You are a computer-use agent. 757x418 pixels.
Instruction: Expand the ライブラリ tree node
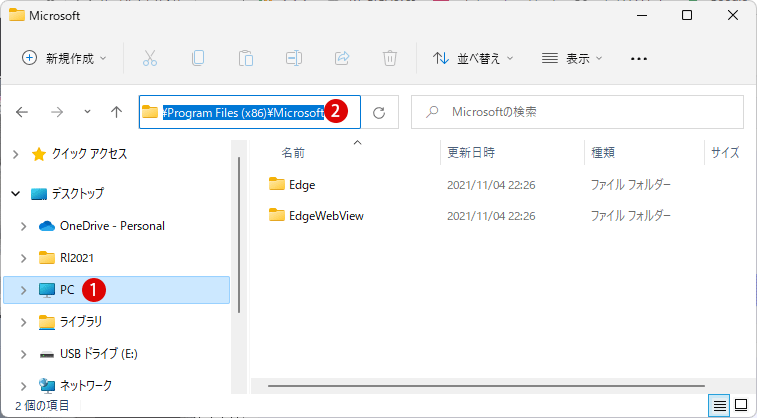click(23, 322)
